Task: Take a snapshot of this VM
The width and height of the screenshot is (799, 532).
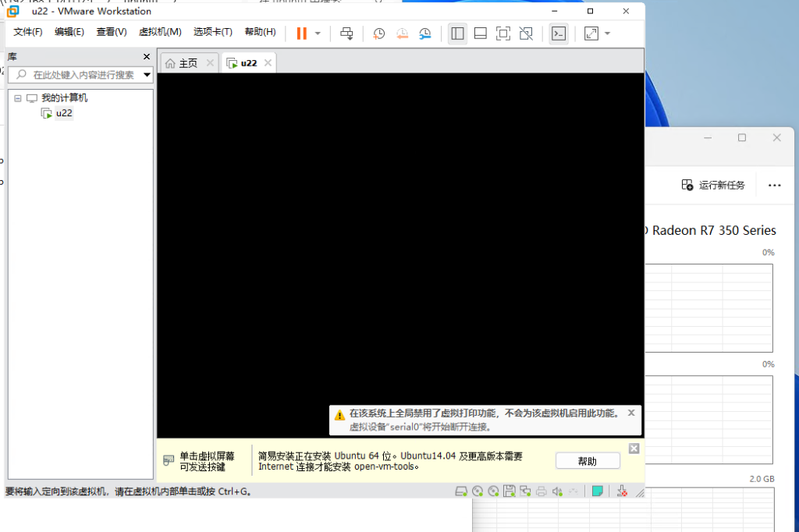Action: click(x=378, y=34)
